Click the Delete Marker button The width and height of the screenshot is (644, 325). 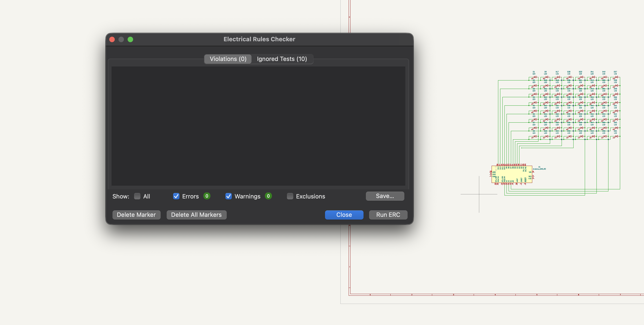coord(136,215)
